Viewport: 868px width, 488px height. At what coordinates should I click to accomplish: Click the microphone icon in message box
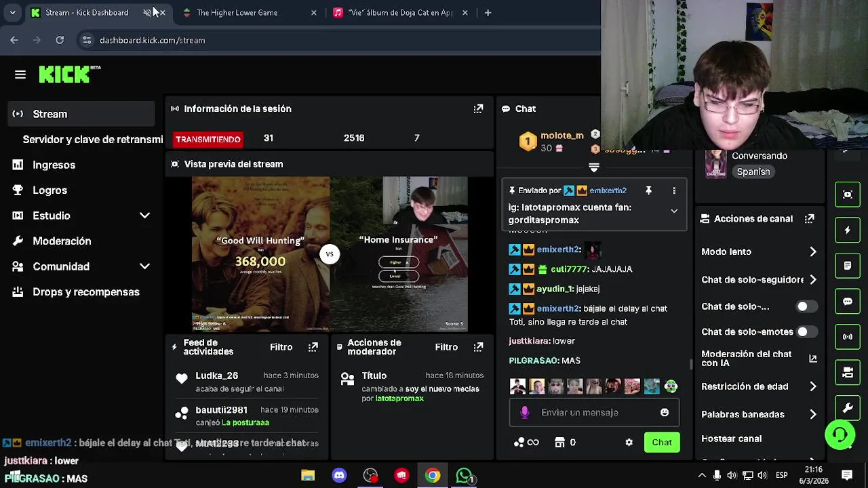(524, 412)
